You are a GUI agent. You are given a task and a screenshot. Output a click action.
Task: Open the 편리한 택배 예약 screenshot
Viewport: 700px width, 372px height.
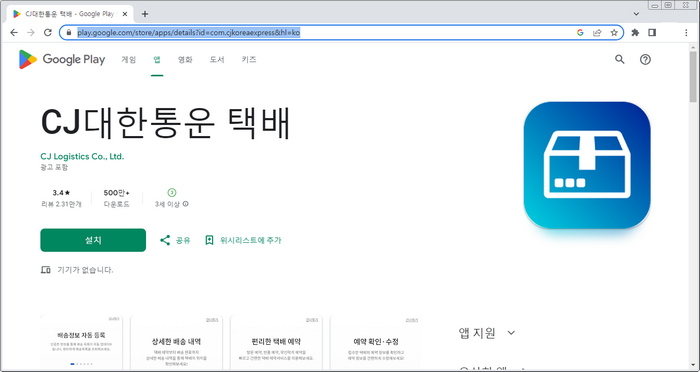point(276,343)
